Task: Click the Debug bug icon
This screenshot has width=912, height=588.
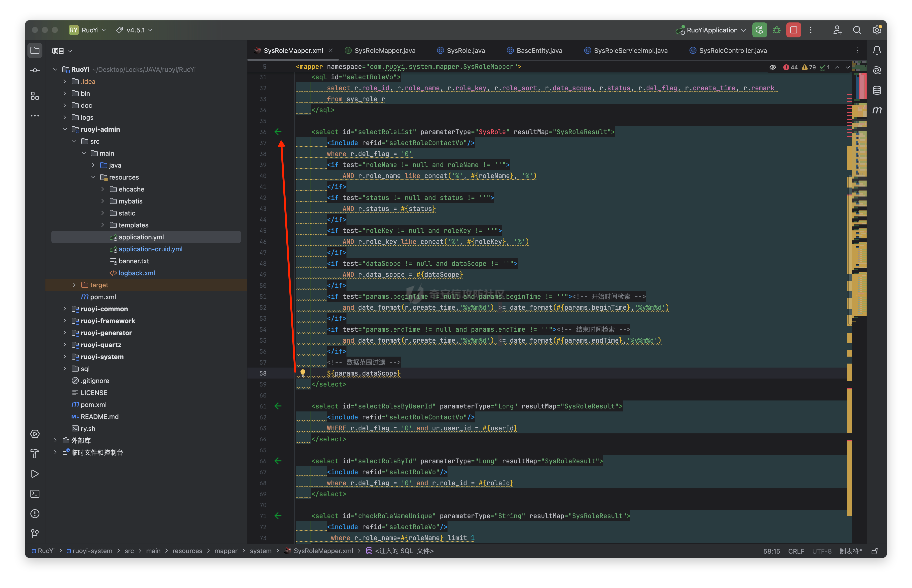Action: pyautogui.click(x=776, y=30)
